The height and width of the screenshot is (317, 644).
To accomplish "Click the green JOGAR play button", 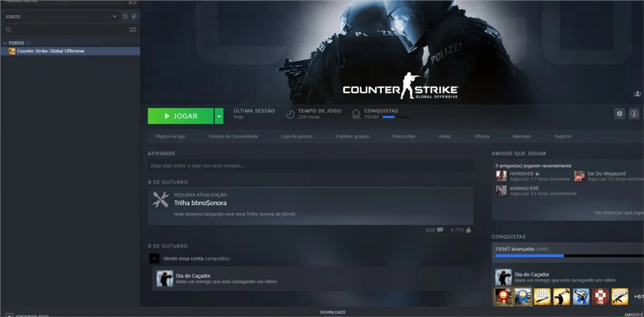I will pos(180,116).
